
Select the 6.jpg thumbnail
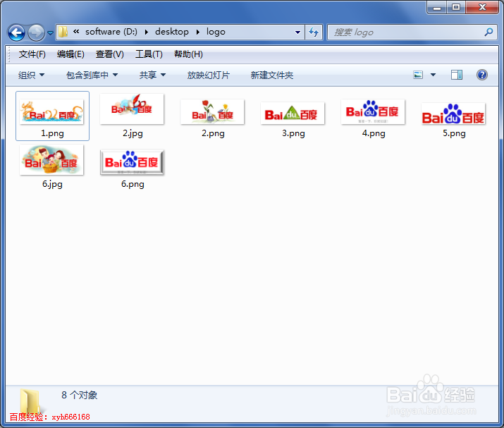[x=51, y=160]
